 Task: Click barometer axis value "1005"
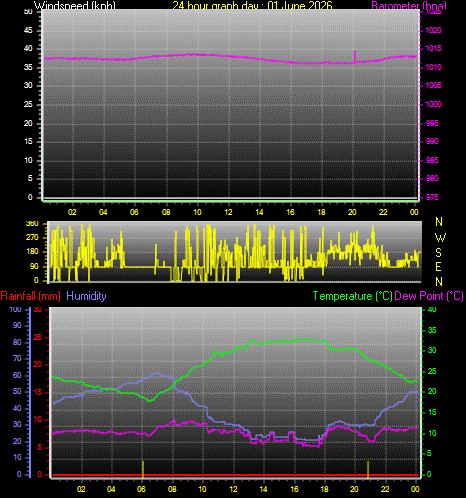[433, 85]
